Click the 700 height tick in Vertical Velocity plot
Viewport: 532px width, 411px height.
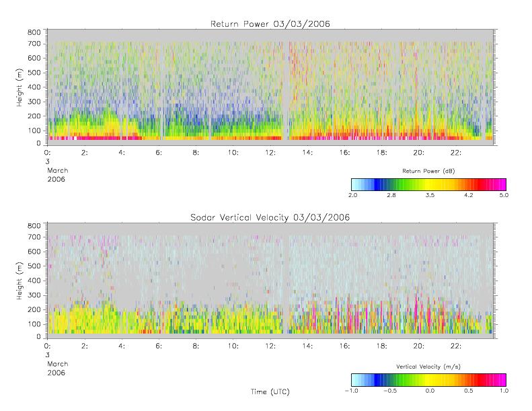[x=34, y=237]
